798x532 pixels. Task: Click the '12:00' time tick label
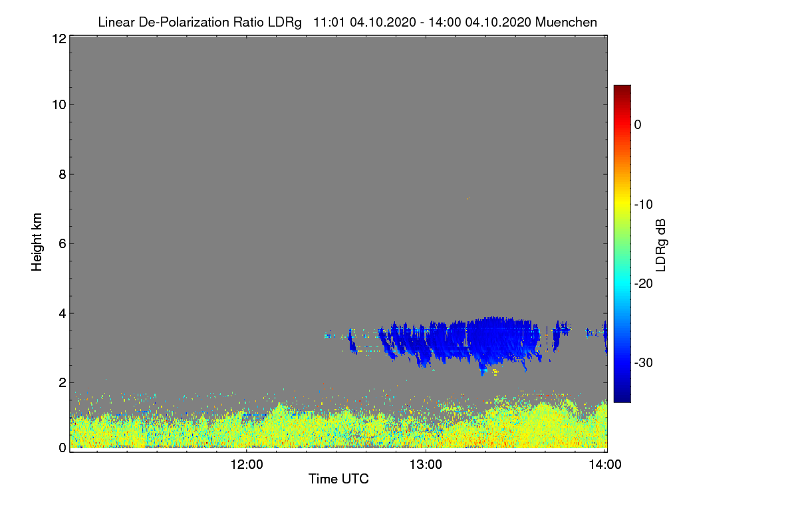[247, 465]
